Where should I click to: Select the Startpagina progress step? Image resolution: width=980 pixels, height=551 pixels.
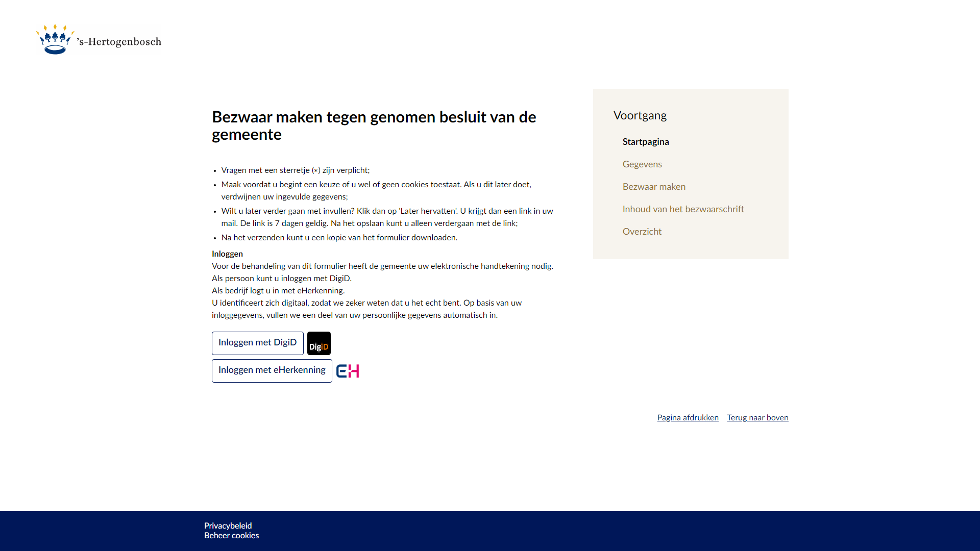coord(645,142)
